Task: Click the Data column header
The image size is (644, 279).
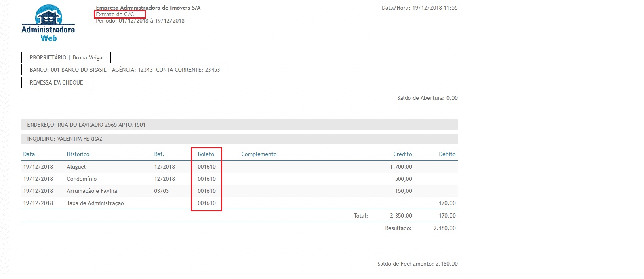Action: pyautogui.click(x=29, y=154)
